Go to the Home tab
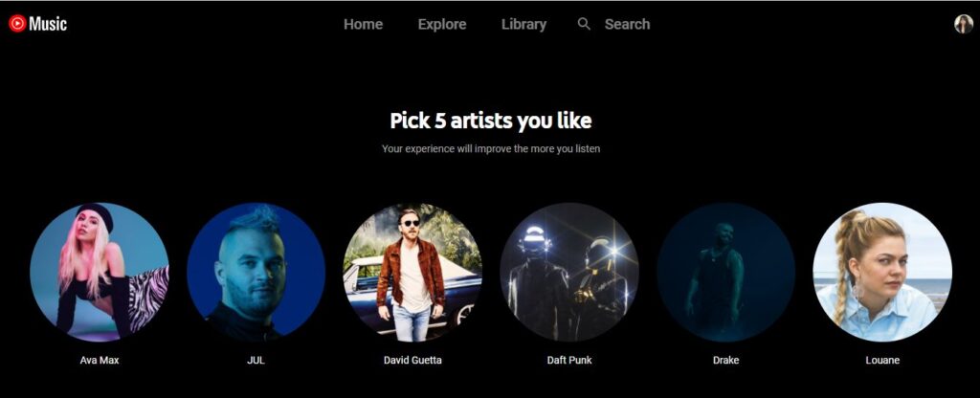This screenshot has width=980, height=398. coord(363,24)
